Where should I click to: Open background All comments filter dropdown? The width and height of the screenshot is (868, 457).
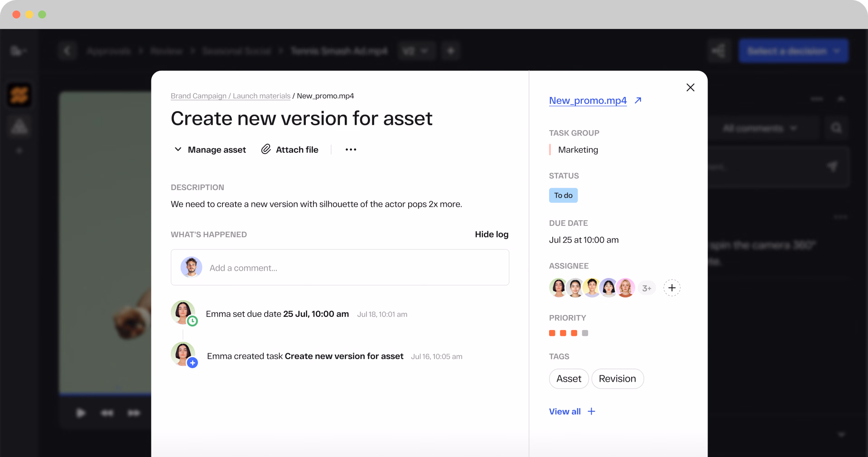(x=759, y=128)
